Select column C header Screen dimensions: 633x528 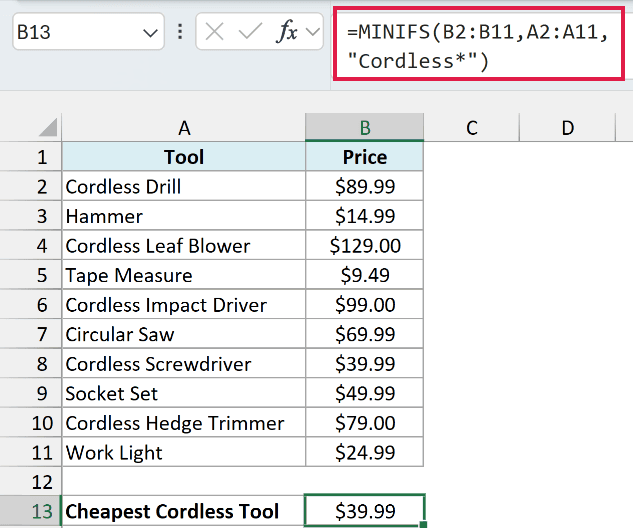(472, 128)
